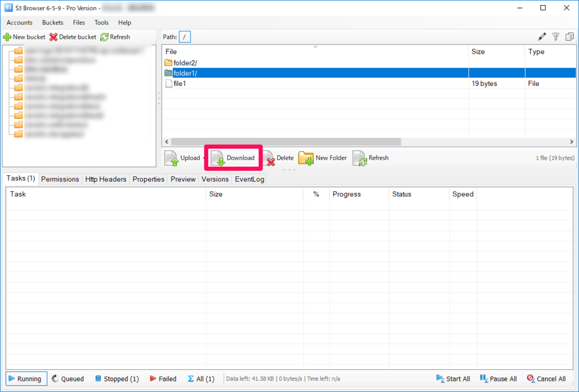This screenshot has width=579, height=392.
Task: Click the New Folder button
Action: point(323,158)
